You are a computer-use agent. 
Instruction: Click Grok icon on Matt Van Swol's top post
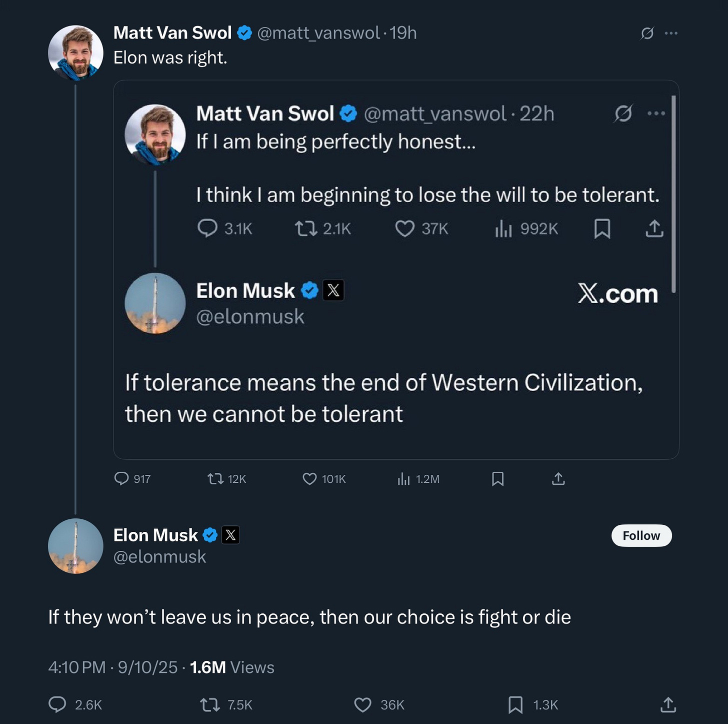tap(647, 33)
